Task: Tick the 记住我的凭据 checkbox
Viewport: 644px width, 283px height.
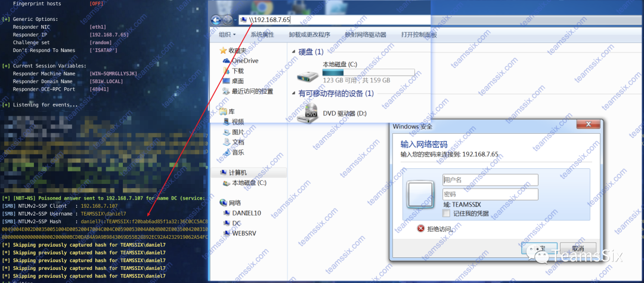Action: (x=446, y=213)
